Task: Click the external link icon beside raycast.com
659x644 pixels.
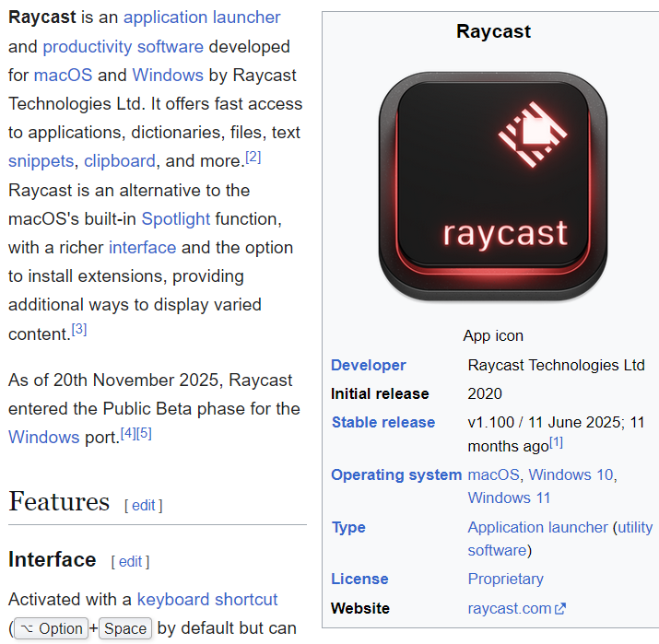Action: click(x=560, y=609)
